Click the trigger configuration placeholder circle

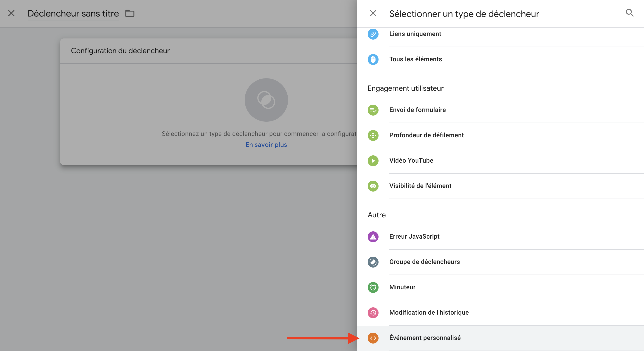click(x=266, y=100)
